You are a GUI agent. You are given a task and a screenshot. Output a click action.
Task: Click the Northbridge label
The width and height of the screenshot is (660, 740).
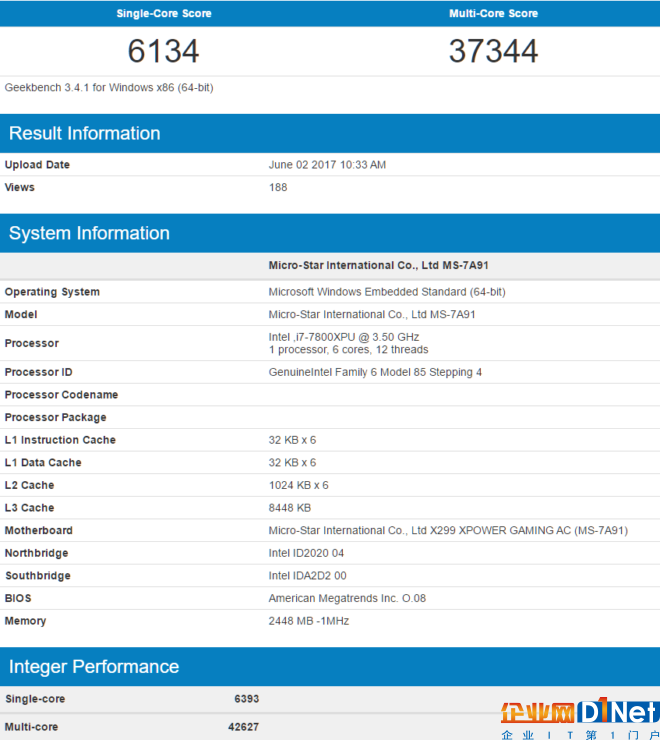36,553
